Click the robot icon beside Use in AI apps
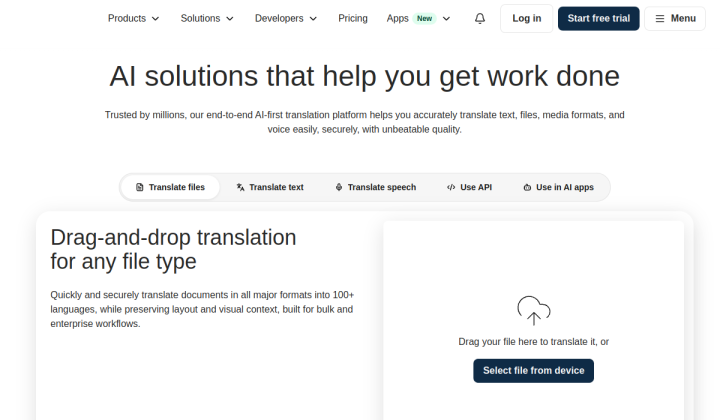 tap(527, 187)
